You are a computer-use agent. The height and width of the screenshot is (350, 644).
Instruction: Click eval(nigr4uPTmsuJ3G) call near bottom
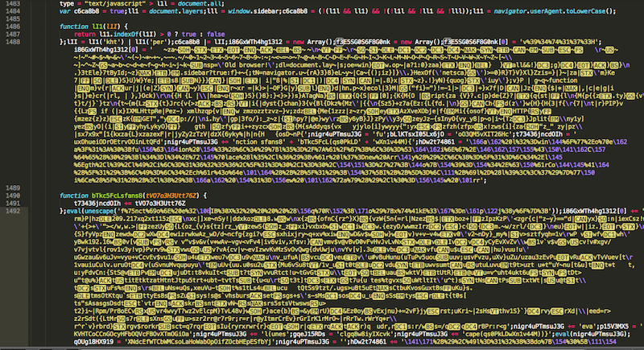click(x=590, y=334)
